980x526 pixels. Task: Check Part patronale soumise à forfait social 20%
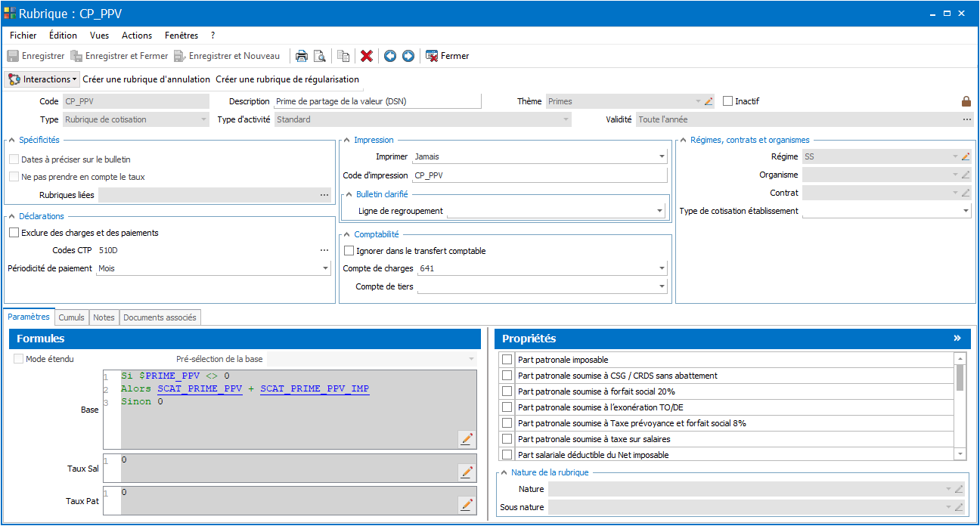(507, 391)
